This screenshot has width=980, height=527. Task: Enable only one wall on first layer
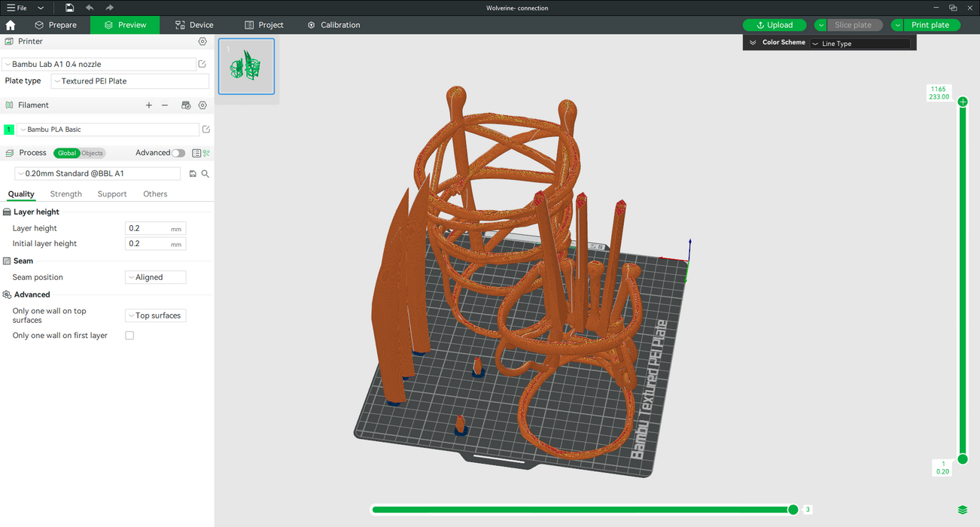click(129, 336)
